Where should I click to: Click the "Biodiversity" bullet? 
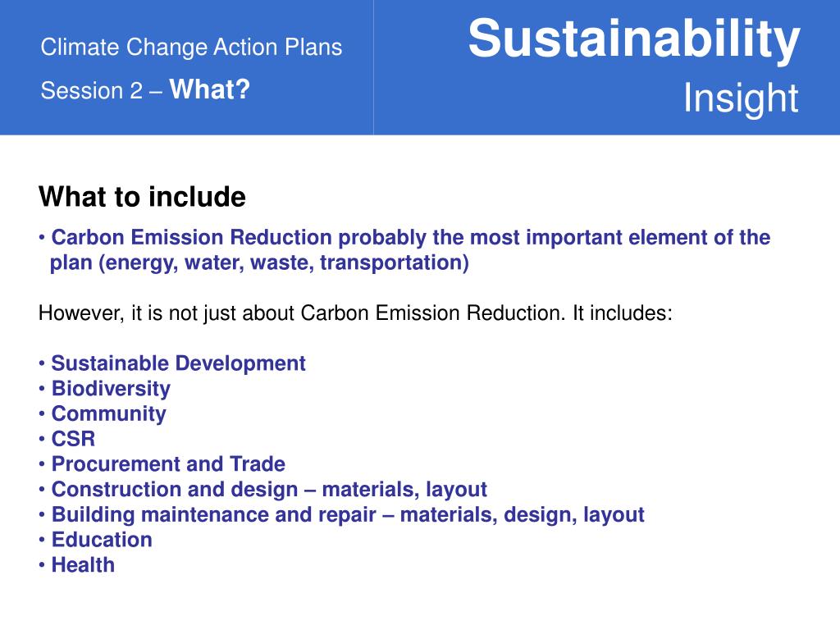point(104,389)
